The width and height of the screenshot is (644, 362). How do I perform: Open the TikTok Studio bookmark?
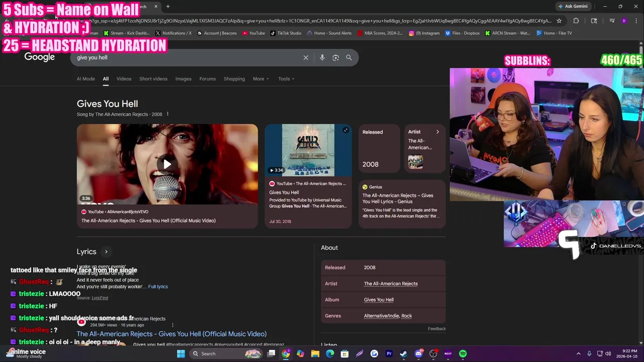tap(286, 33)
